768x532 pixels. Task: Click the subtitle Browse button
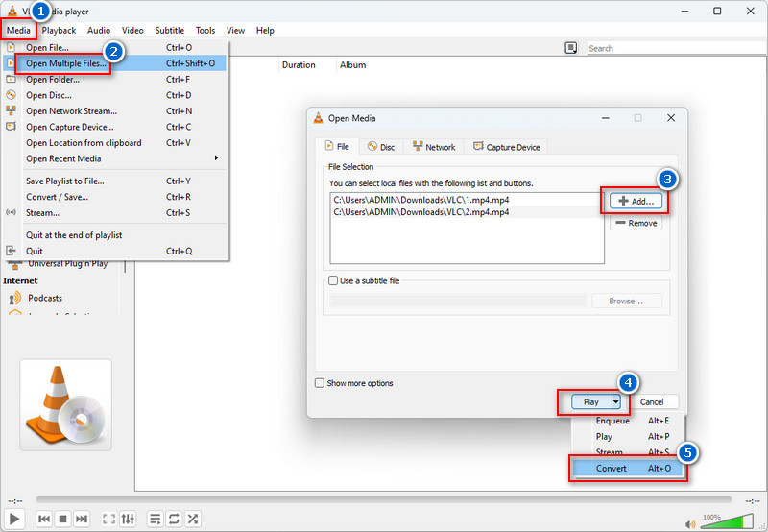tap(627, 301)
